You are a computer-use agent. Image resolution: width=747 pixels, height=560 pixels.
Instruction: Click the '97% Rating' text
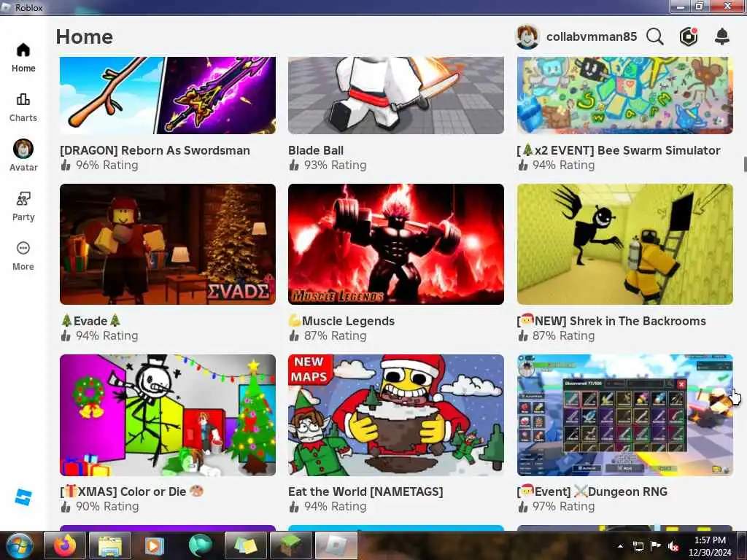point(564,506)
